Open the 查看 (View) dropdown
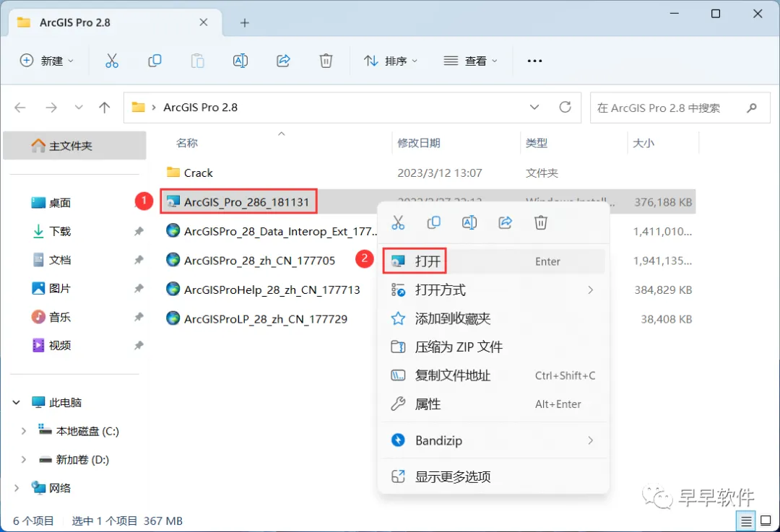The width and height of the screenshot is (780, 532). (x=471, y=61)
